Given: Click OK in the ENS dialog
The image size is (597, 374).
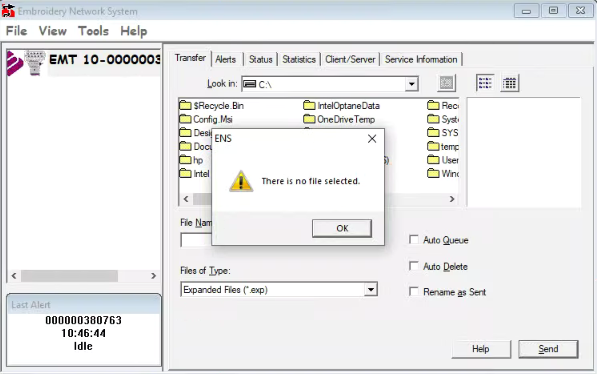Looking at the screenshot, I should coord(342,228).
